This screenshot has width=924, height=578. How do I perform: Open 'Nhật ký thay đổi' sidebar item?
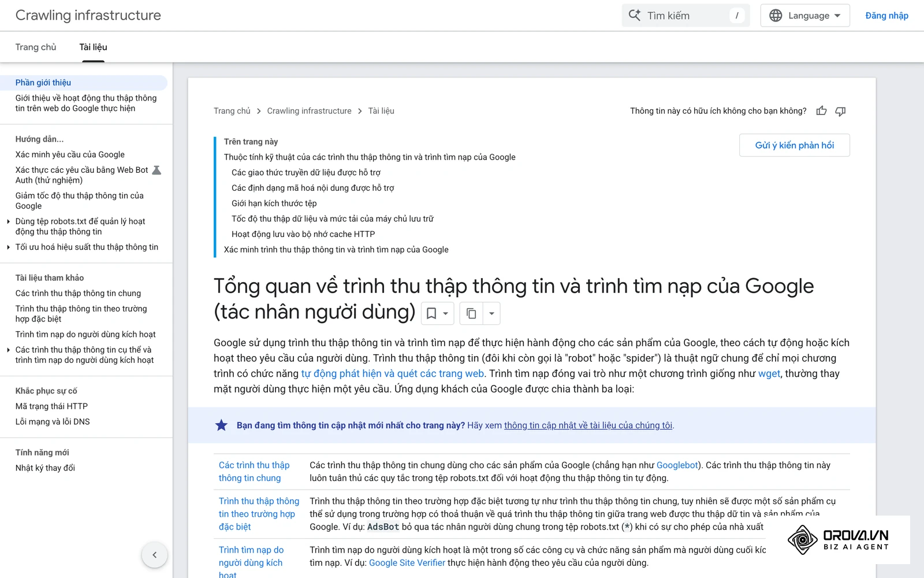click(x=45, y=468)
